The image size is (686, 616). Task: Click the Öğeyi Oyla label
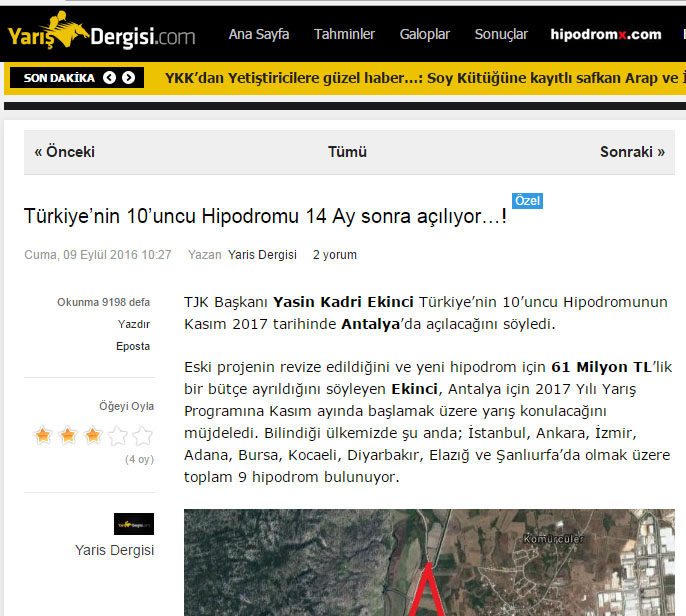126,406
